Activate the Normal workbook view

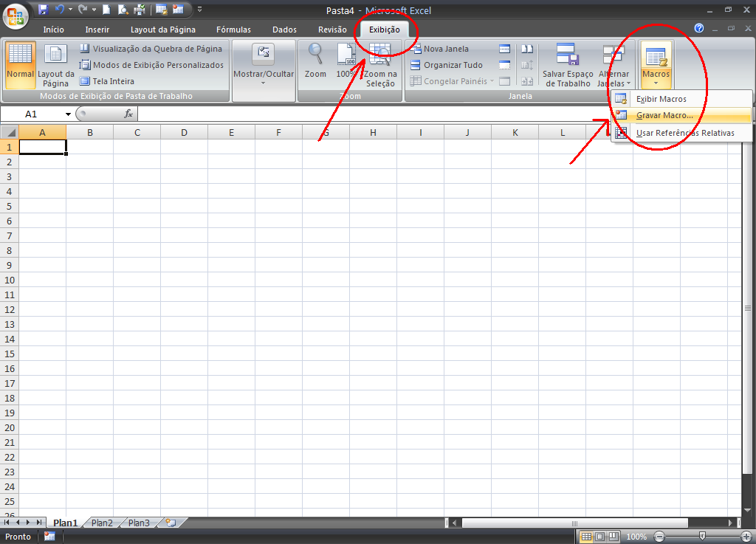click(x=20, y=66)
